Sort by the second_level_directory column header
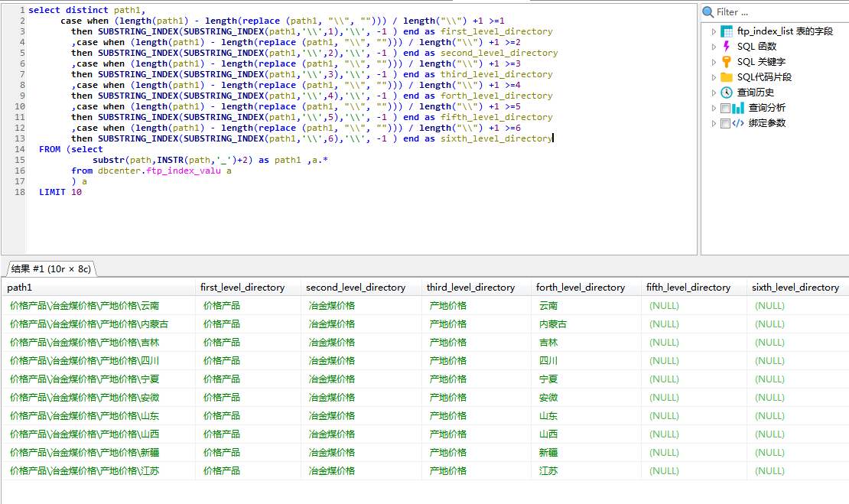 click(360, 288)
